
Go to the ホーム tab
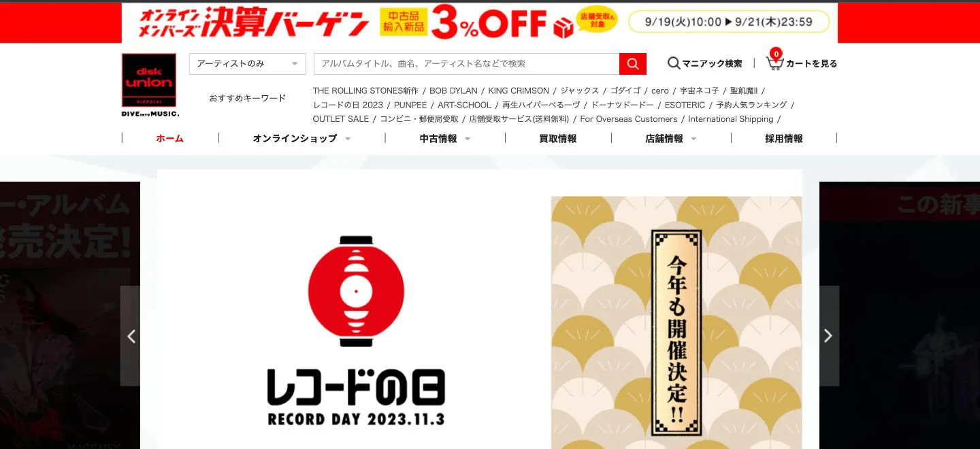170,138
